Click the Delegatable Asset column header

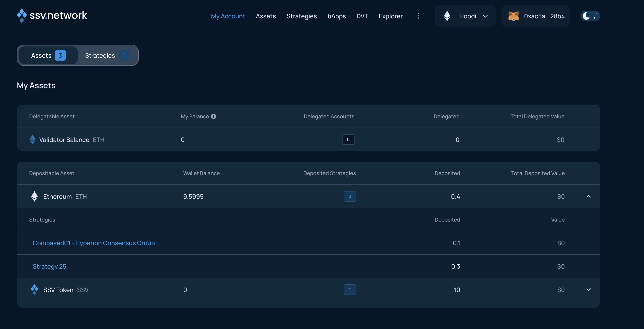point(52,116)
